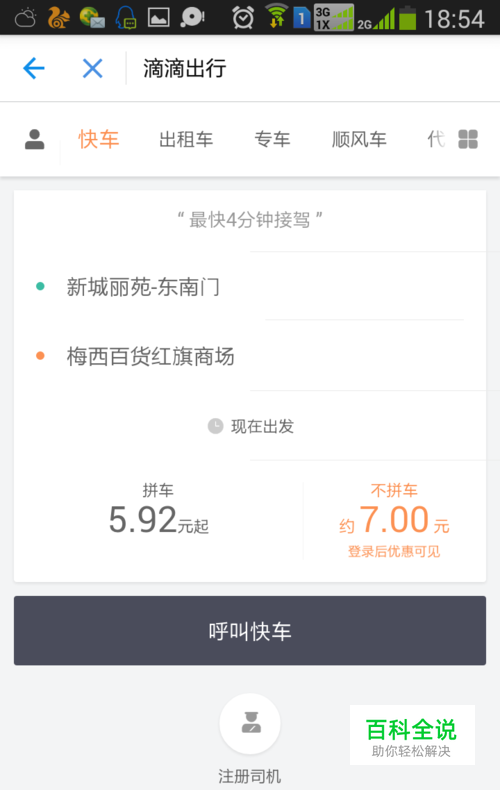Select the 快车 tab

[99, 139]
